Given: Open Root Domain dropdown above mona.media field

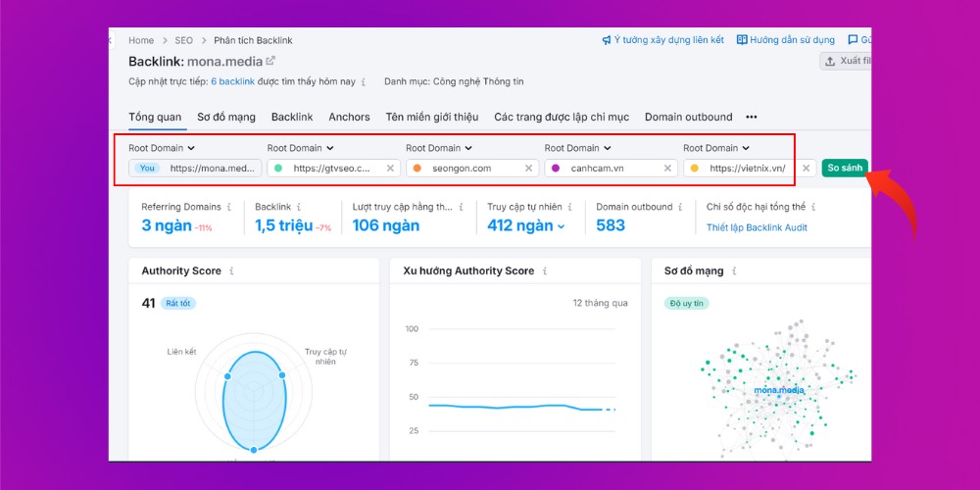Looking at the screenshot, I should coord(162,148).
